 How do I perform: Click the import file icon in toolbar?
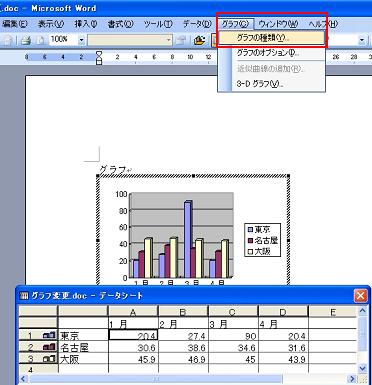pyautogui.click(x=199, y=41)
